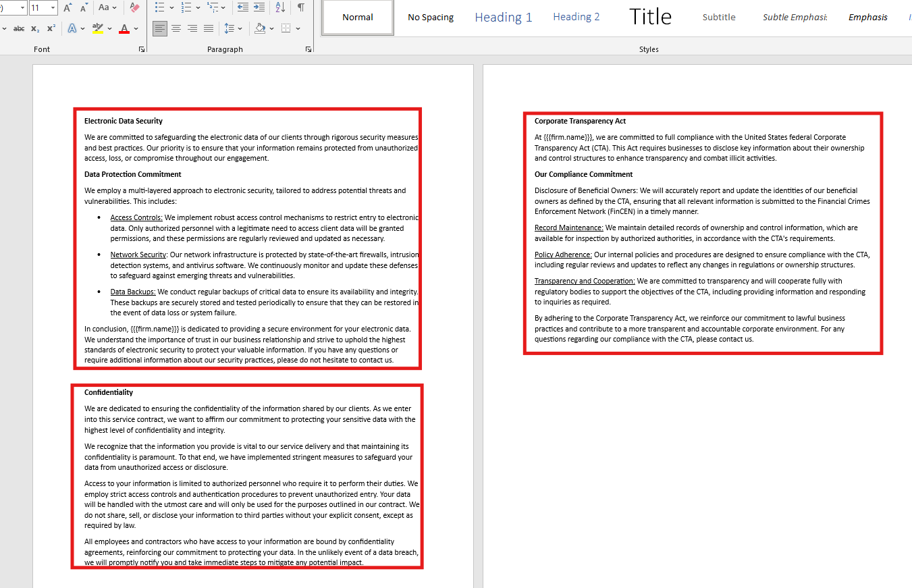
Task: Open the font size dropdown
Action: [53, 7]
